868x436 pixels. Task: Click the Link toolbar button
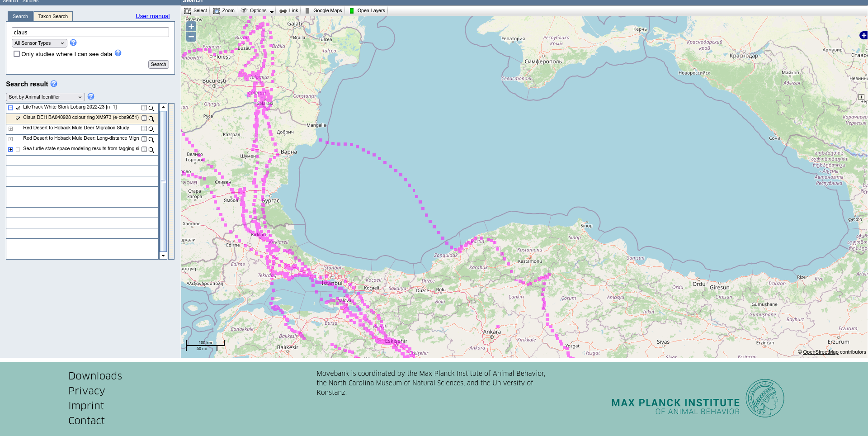click(288, 11)
